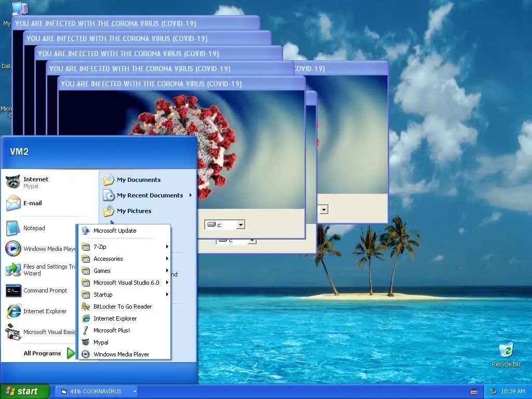Open Recycle Bin on desktop

tap(506, 354)
